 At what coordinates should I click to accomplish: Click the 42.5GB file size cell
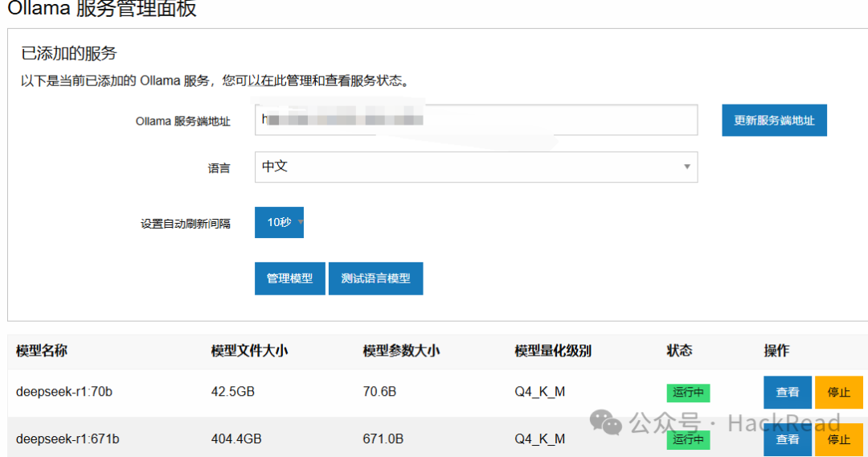pos(232,392)
